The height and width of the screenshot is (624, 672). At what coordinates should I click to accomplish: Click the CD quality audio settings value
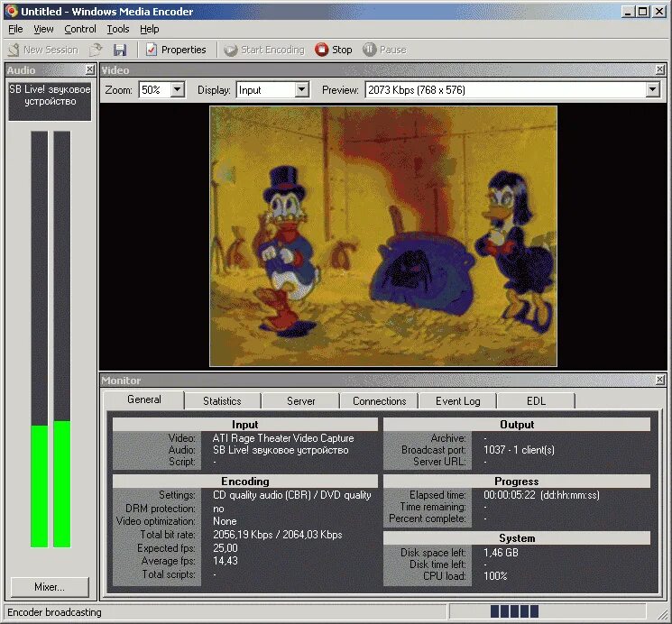(x=292, y=495)
